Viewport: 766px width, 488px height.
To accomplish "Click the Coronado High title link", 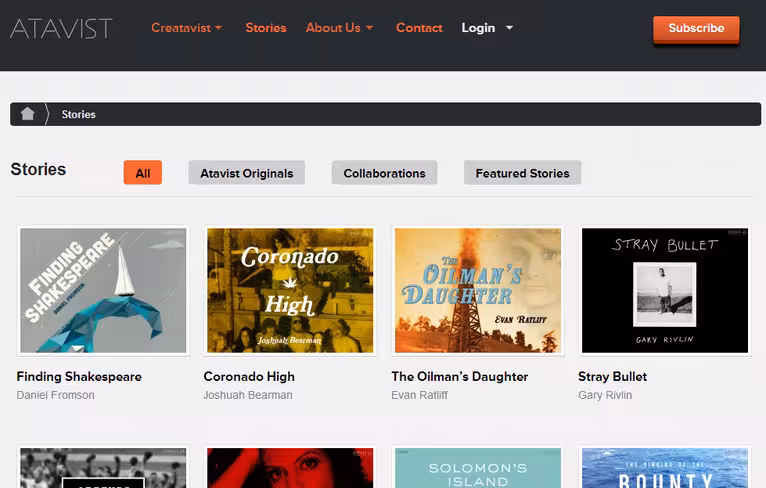I will 249,377.
